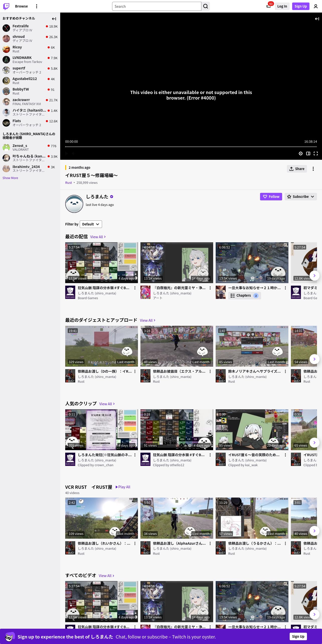Toggle theatre mode in the player
The height and width of the screenshot is (644, 322).
coord(308,153)
